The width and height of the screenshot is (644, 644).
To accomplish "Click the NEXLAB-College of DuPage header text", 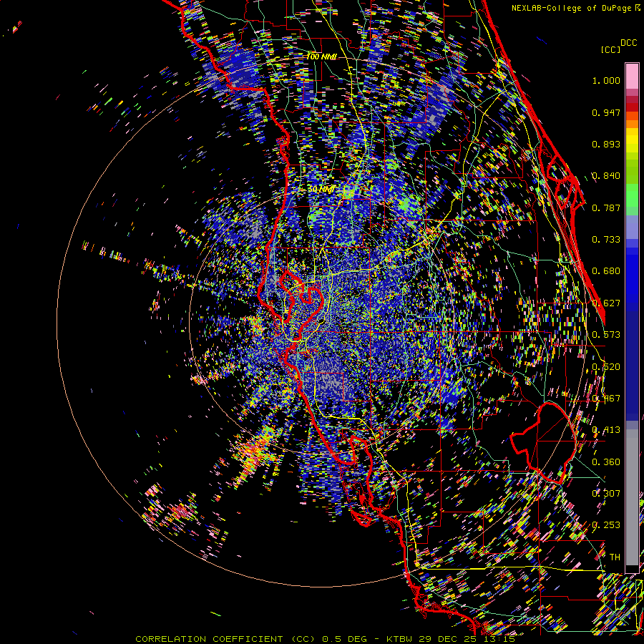I will pos(576,8).
